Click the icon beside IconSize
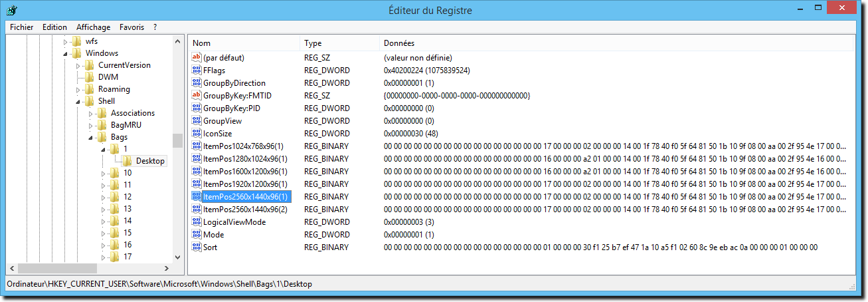 point(197,134)
